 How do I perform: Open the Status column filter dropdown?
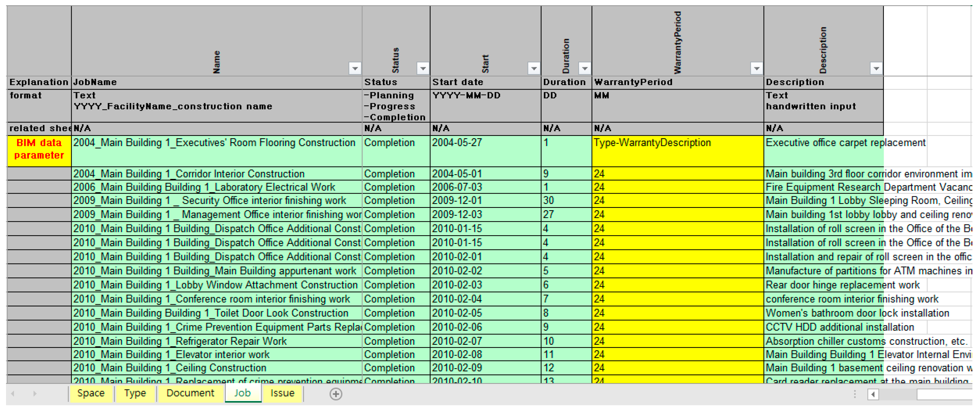tap(423, 69)
